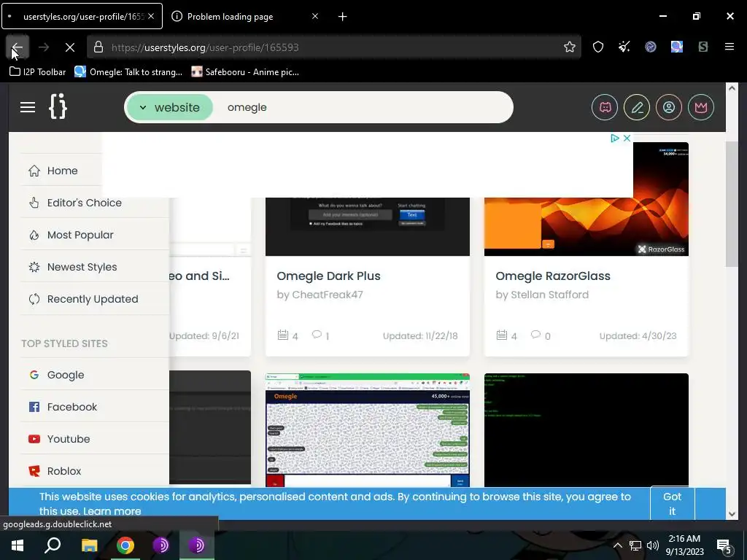This screenshot has height=560, width=747.
Task: Go back with the browser back arrow
Action: (18, 47)
